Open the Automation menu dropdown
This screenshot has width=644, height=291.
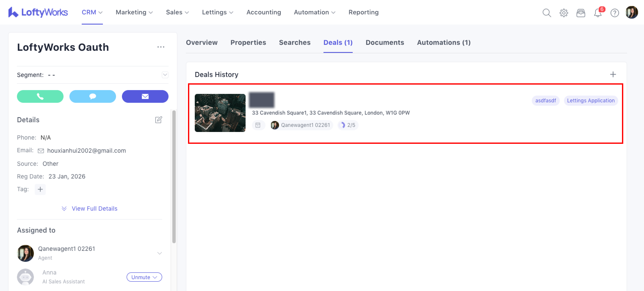coord(314,12)
